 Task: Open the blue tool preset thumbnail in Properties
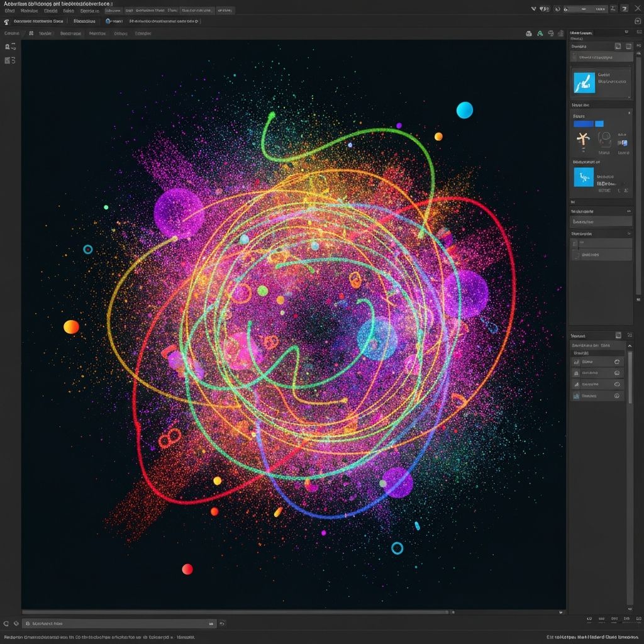[x=585, y=82]
